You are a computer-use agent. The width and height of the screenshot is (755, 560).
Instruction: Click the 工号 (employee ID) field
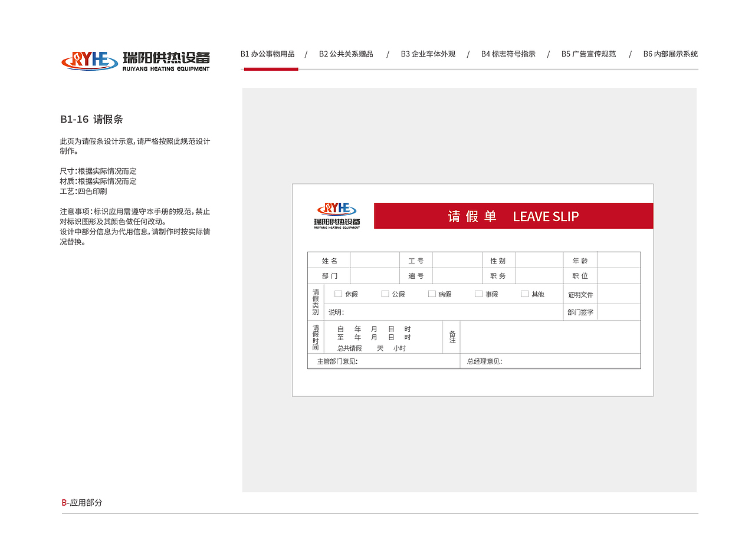click(x=458, y=260)
